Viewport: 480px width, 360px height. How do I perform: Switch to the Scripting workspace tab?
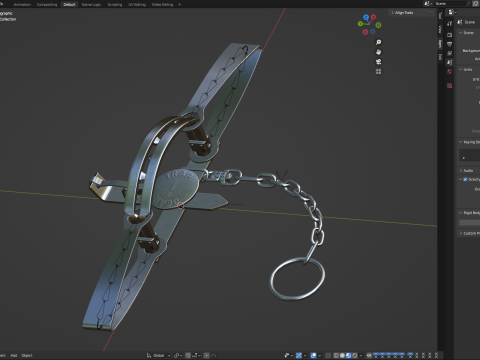[115, 5]
